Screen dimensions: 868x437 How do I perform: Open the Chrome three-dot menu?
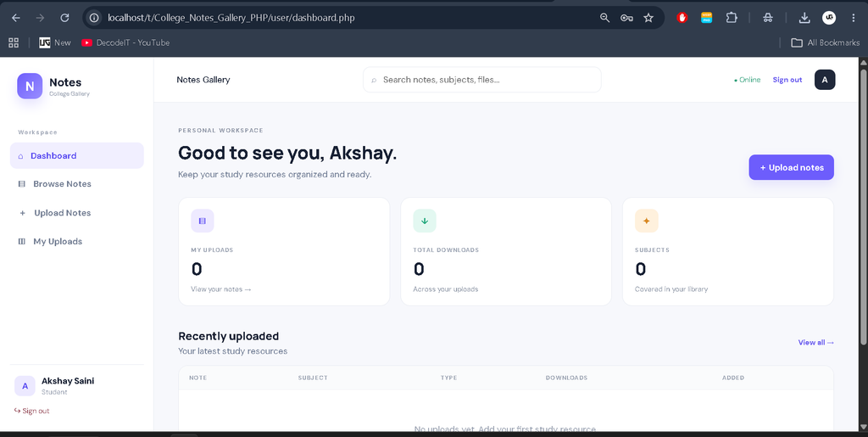(x=853, y=18)
